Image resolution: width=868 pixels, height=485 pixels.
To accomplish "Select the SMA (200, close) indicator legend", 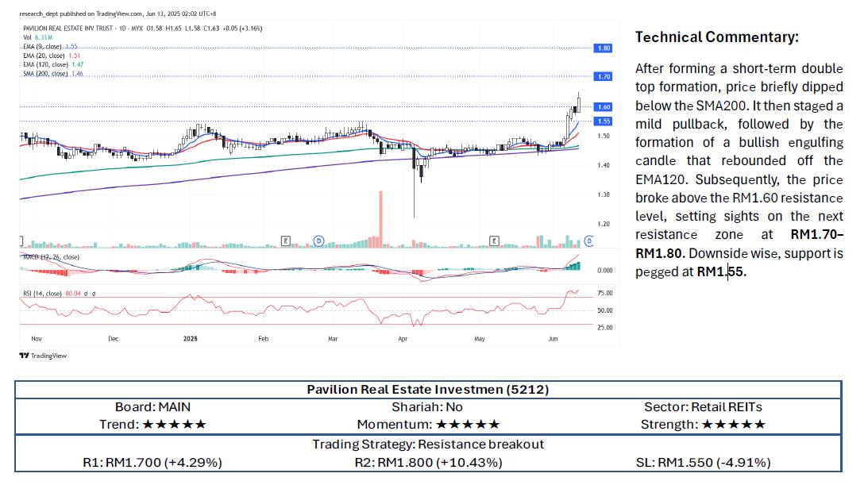I will 53,74.
